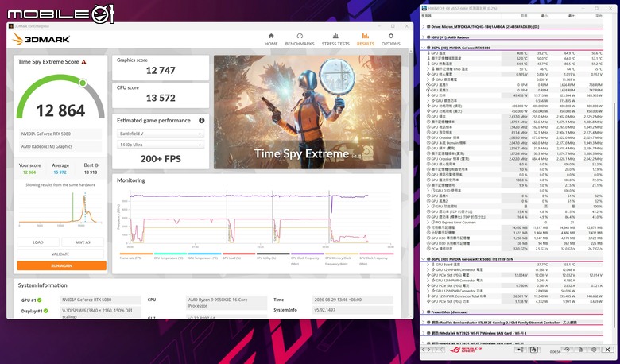Click the Time field 2026-08-29 13:46
The height and width of the screenshot is (364, 620).
(x=353, y=300)
